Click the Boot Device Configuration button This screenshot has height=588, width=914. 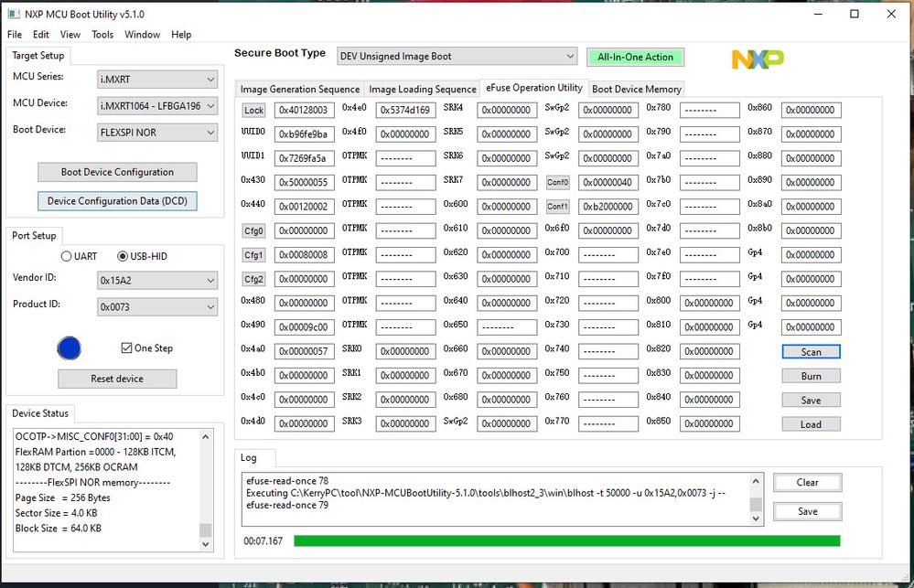coord(117,172)
